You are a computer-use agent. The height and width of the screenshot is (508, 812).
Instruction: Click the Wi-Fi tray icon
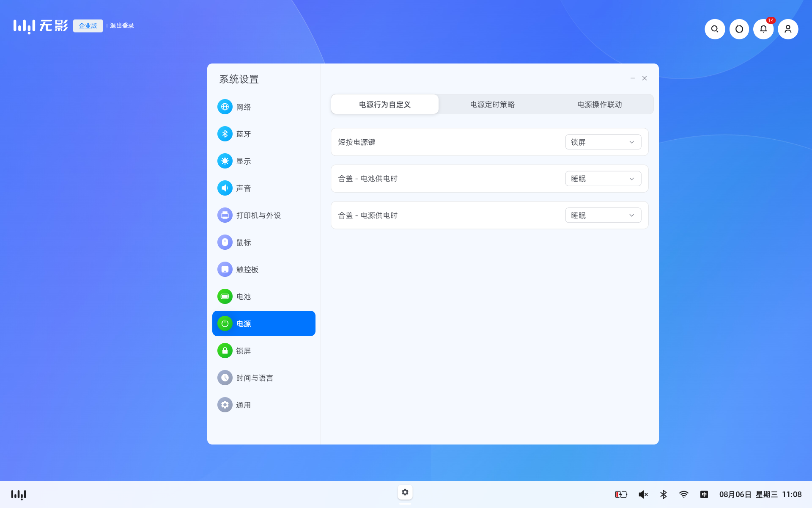(684, 494)
